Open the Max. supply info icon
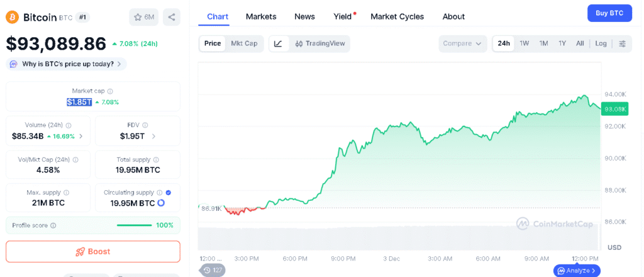The height and width of the screenshot is (277, 644). pyautogui.click(x=67, y=193)
